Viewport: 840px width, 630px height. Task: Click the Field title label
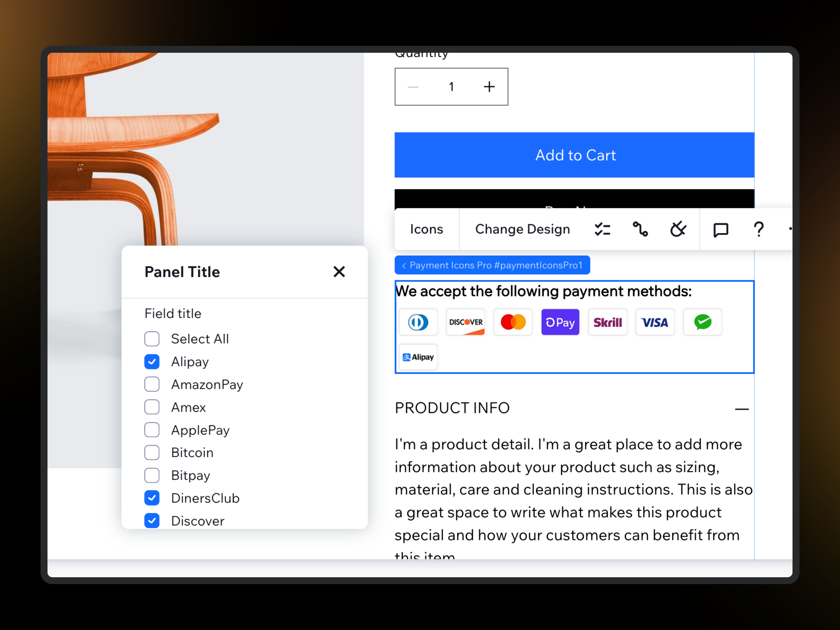(173, 314)
